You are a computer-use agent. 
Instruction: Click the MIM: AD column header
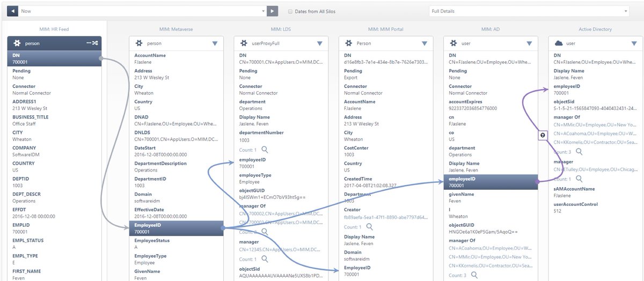(491, 29)
